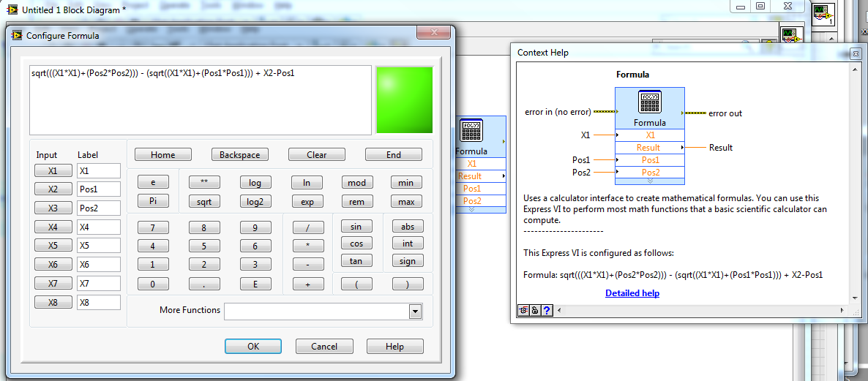Screen dimensions: 868x381
Task: Insert the rem function
Action: pos(357,201)
